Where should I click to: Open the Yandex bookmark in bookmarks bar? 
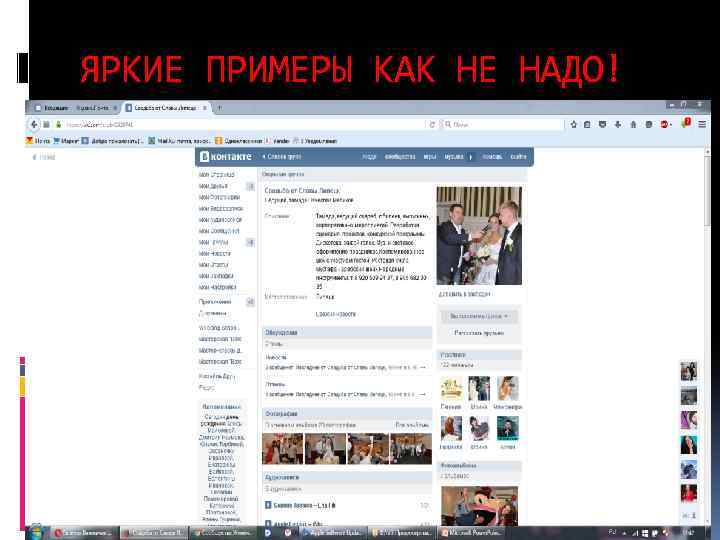coord(277,141)
